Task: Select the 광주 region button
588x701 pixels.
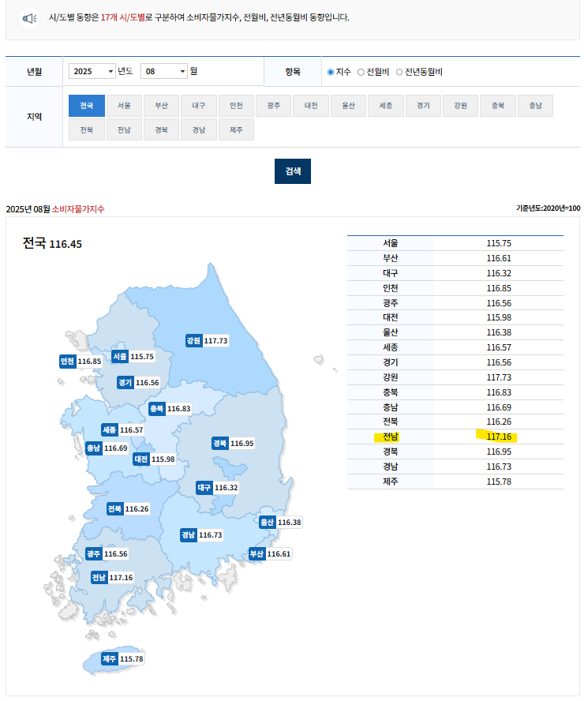Action: point(274,106)
